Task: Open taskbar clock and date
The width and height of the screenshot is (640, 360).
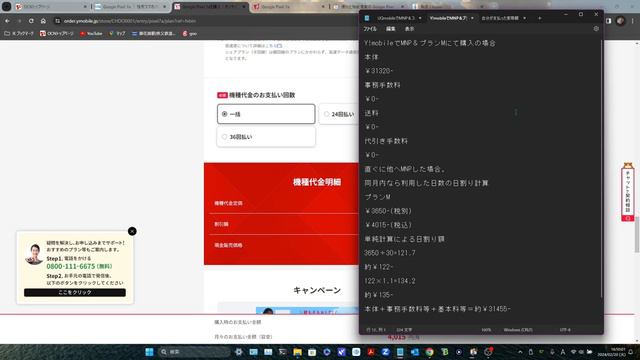Action: click(611, 352)
